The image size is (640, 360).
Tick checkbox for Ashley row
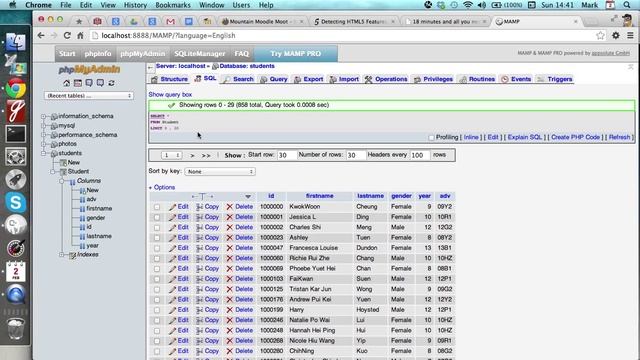157,238
